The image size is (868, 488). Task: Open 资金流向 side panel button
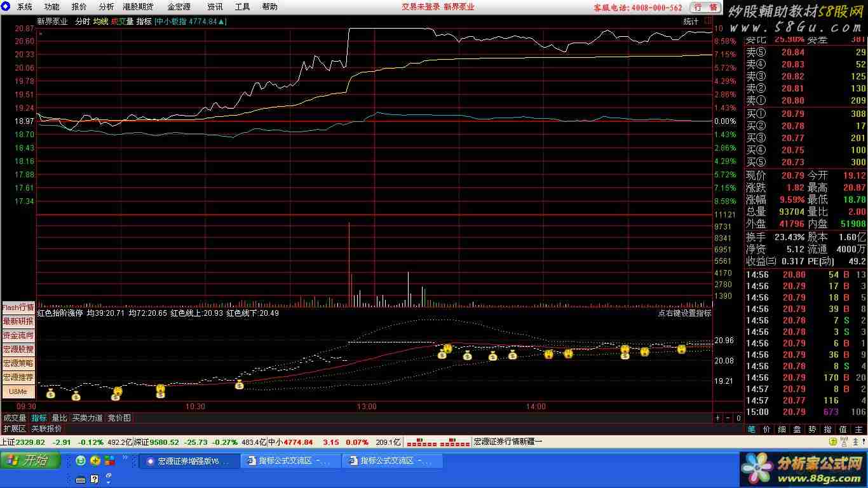(x=18, y=335)
